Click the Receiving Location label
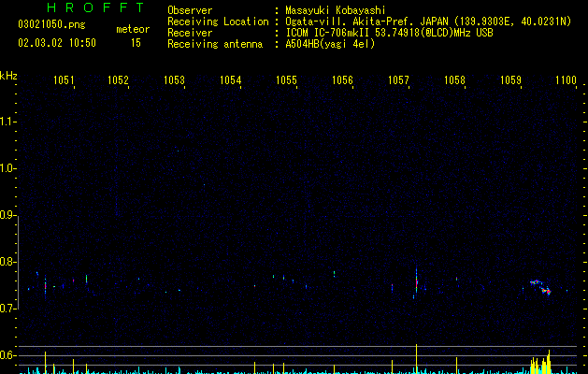Viewport: 588px width, 374px height. 218,22
